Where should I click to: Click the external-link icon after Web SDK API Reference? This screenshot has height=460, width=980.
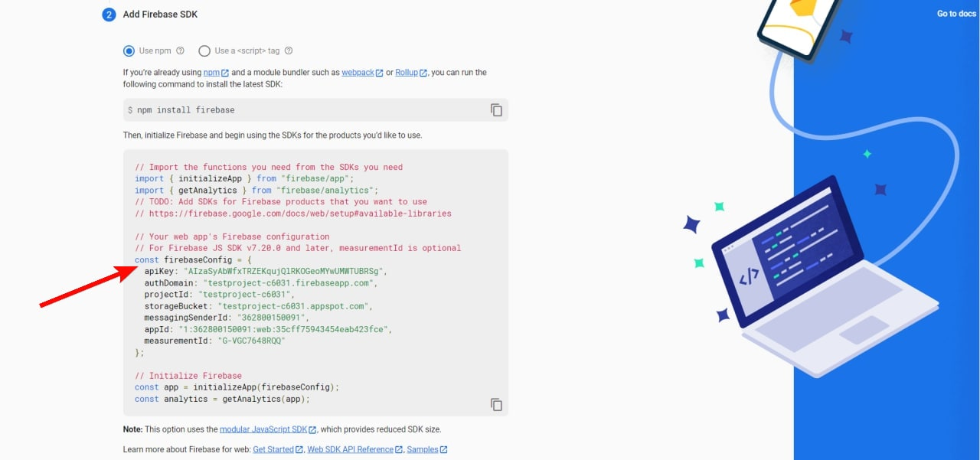point(399,450)
